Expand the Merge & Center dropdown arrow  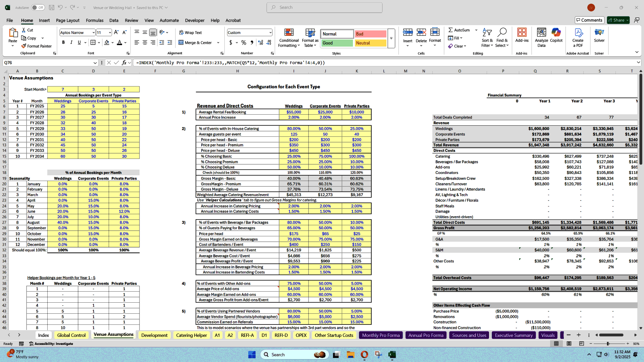click(218, 43)
